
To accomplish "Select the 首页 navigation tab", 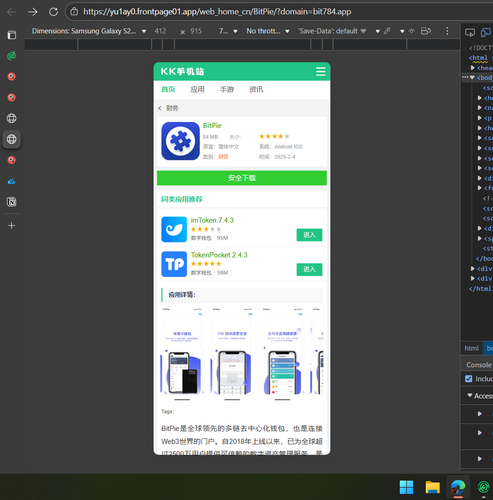I will click(168, 89).
